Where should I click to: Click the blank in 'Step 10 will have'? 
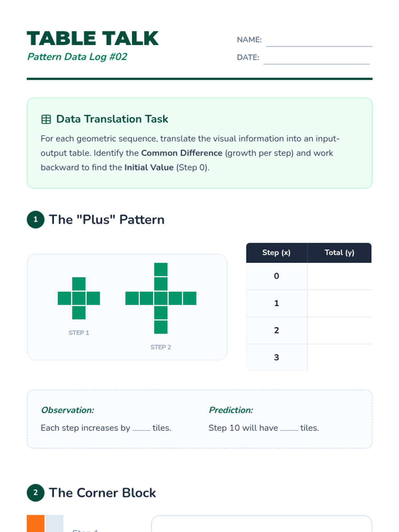(x=289, y=428)
